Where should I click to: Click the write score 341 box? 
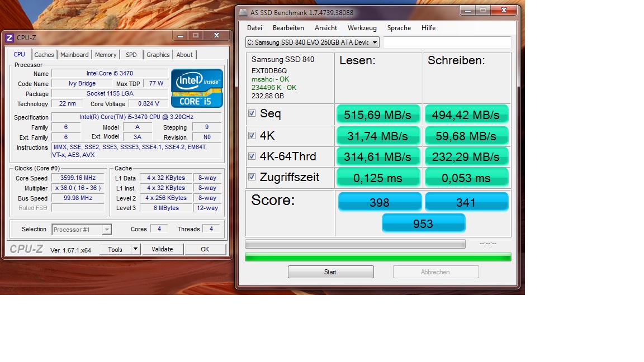point(466,202)
